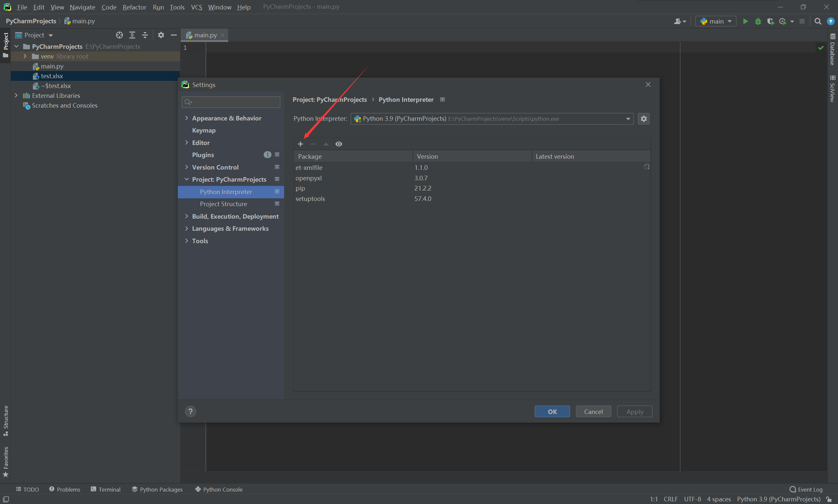
Task: Expand Languages & Frameworks section
Action: 187,228
